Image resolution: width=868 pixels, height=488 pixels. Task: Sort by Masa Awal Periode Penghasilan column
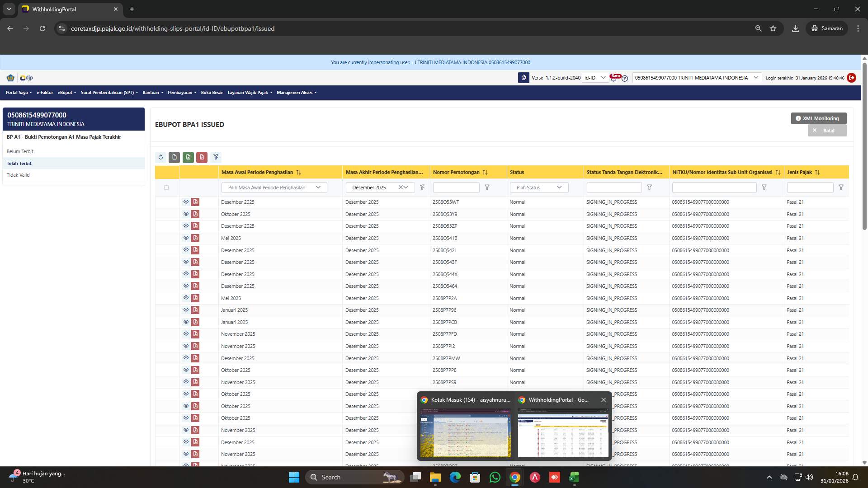[298, 172]
